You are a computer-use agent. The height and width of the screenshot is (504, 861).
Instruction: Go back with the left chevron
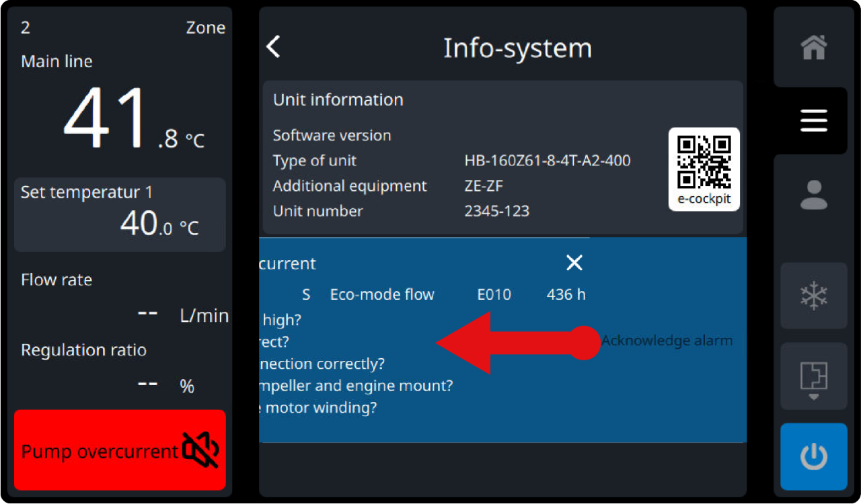pyautogui.click(x=273, y=47)
